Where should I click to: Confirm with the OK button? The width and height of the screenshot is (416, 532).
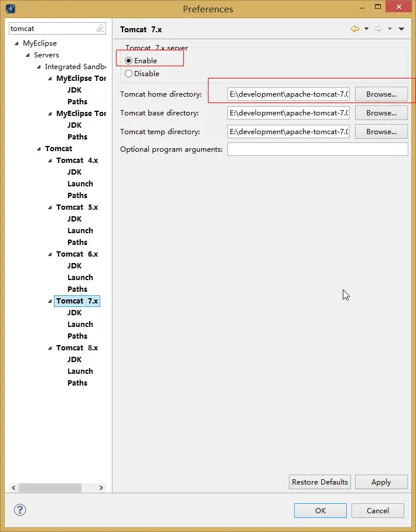(320, 511)
